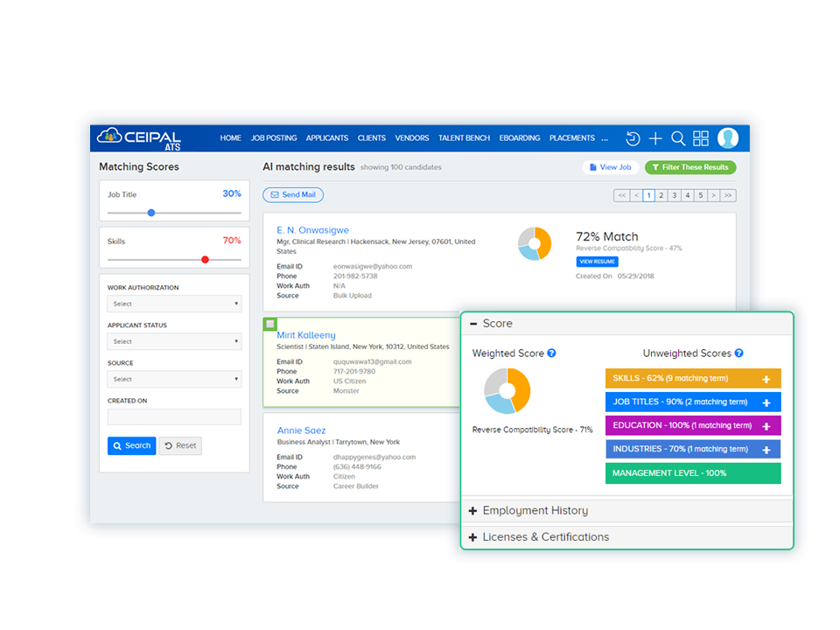Open the Talent Bench menu

464,138
